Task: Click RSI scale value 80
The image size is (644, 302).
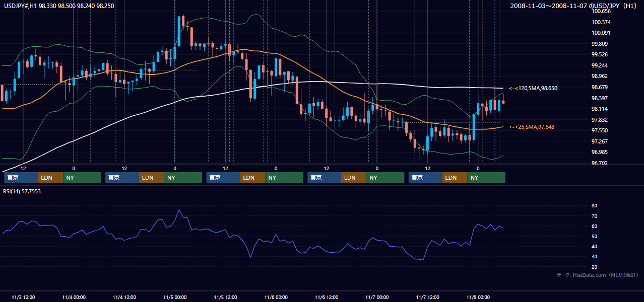Action: click(595, 206)
